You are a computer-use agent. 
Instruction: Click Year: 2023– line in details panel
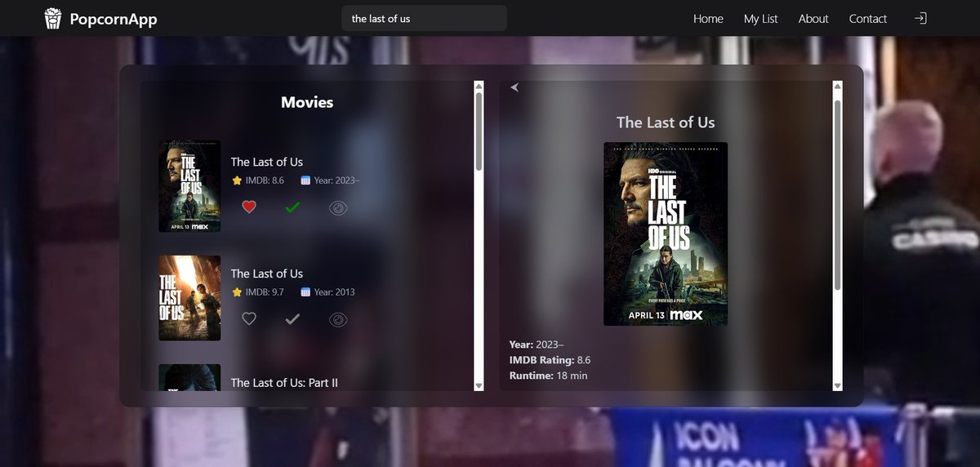tap(537, 345)
